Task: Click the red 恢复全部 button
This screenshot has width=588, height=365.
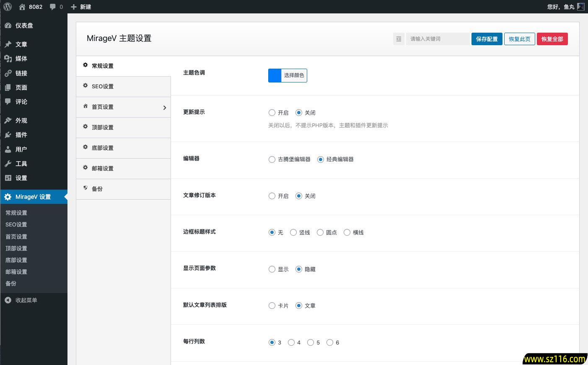Action: point(552,39)
